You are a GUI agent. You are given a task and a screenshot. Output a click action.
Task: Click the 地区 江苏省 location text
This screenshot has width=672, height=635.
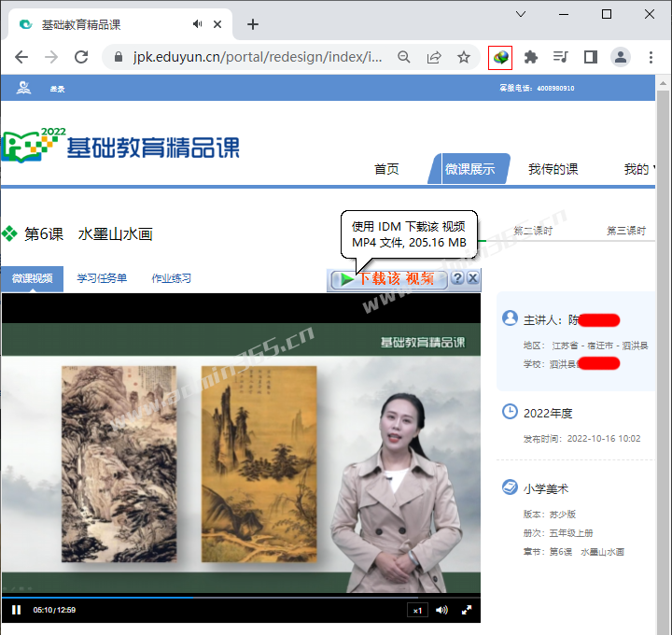(585, 346)
